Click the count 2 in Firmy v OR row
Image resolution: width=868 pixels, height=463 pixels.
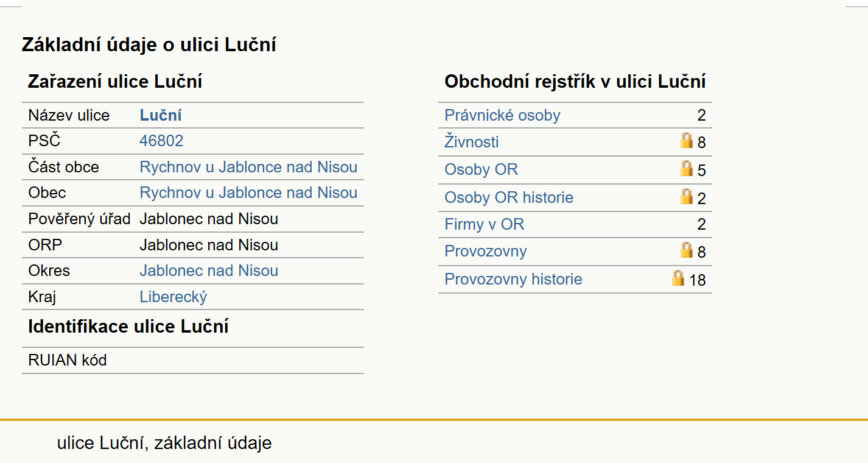click(701, 224)
